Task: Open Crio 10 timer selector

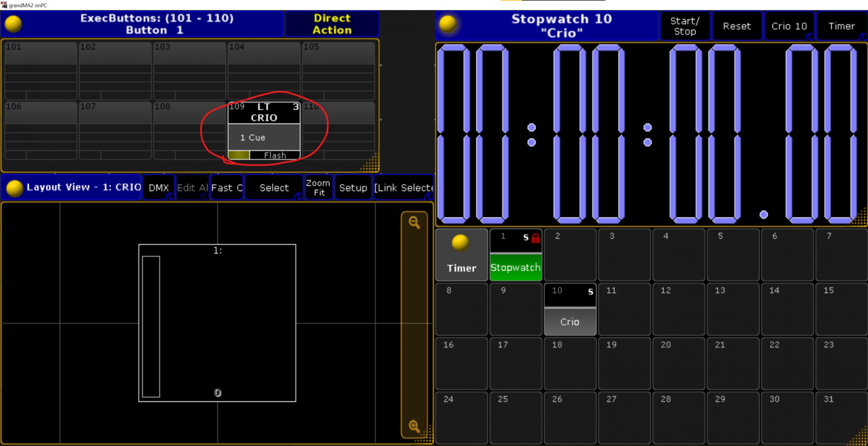Action: click(789, 26)
